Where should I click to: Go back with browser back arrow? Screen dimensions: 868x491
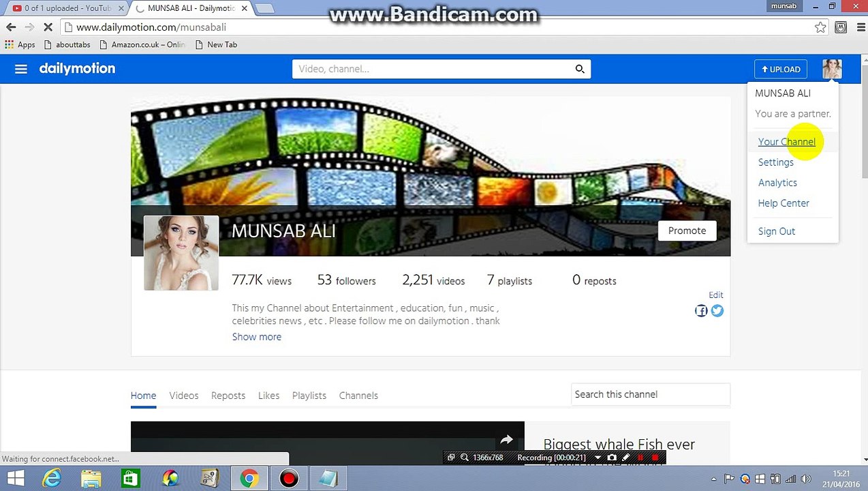pyautogui.click(x=11, y=27)
